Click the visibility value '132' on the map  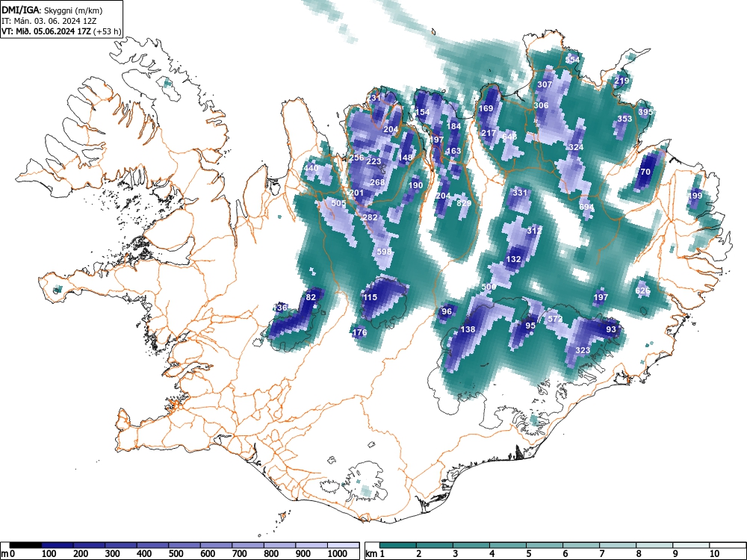514,259
